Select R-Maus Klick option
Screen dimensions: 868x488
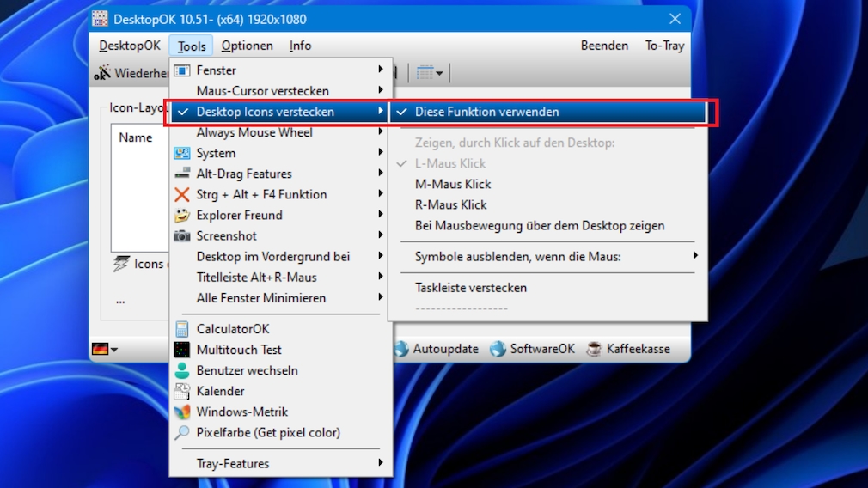[450, 205]
